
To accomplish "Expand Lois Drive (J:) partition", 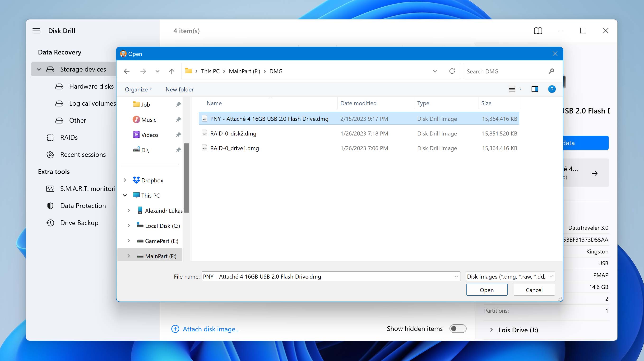I will 491,330.
